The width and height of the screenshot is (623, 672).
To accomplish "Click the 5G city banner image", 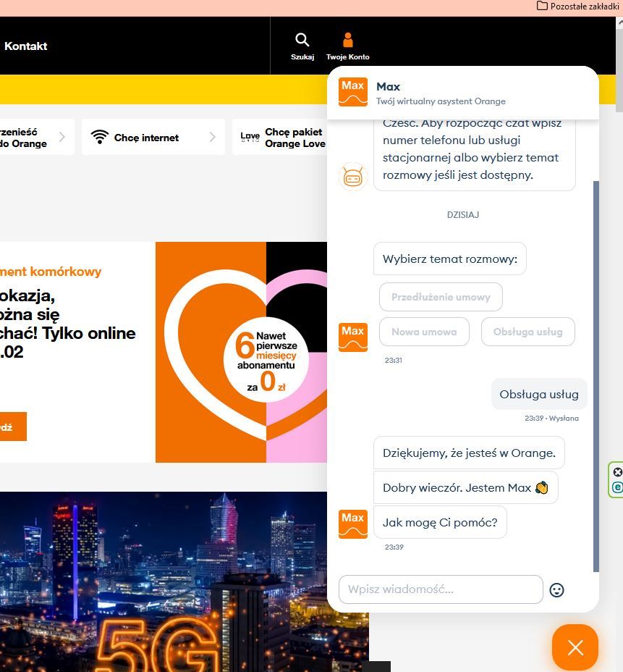I will [x=184, y=581].
